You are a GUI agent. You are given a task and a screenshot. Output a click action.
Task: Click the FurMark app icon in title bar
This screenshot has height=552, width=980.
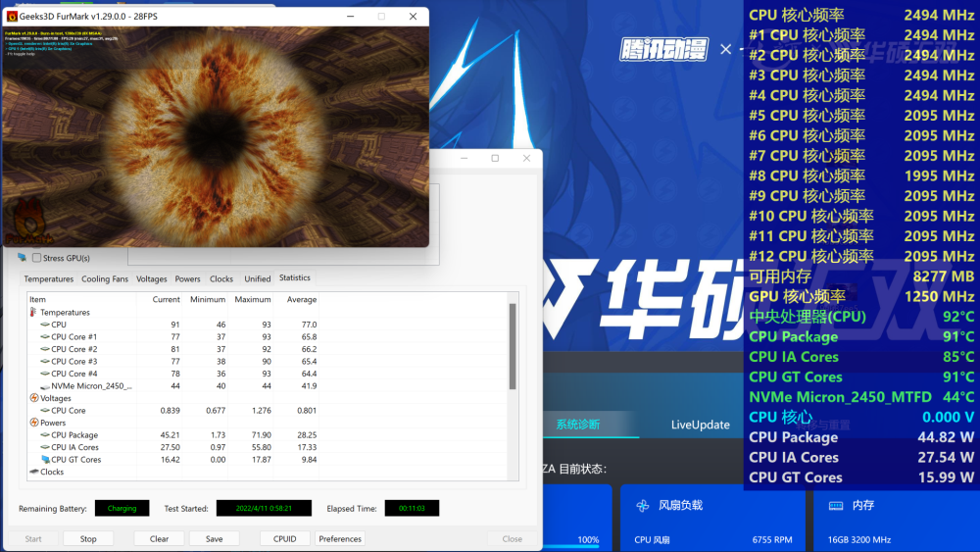pos(12,17)
